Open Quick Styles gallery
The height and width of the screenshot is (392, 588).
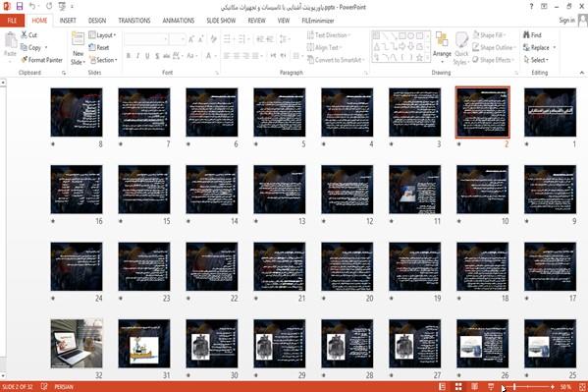click(461, 48)
